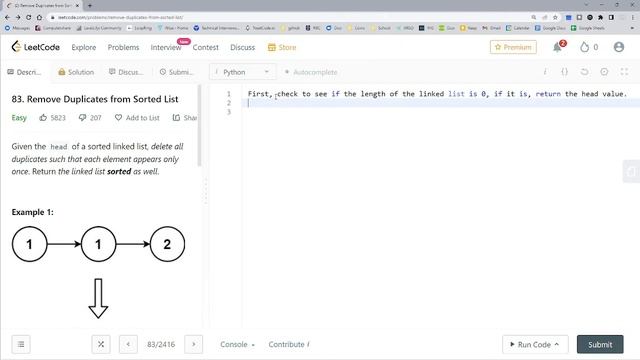Click the streak flame icon
Image resolution: width=640 pixels, height=360 pixels.
pos(585,47)
